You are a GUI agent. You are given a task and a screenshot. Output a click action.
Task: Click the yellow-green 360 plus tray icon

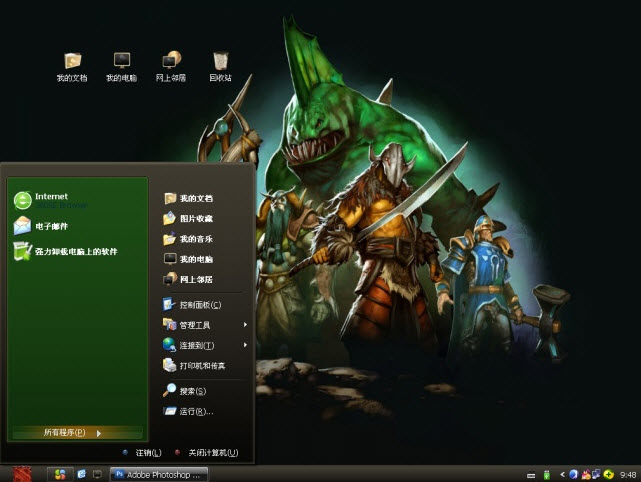609,474
